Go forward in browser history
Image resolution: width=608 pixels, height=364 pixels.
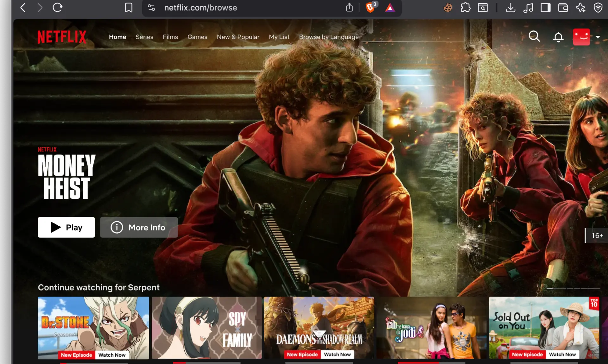(40, 8)
